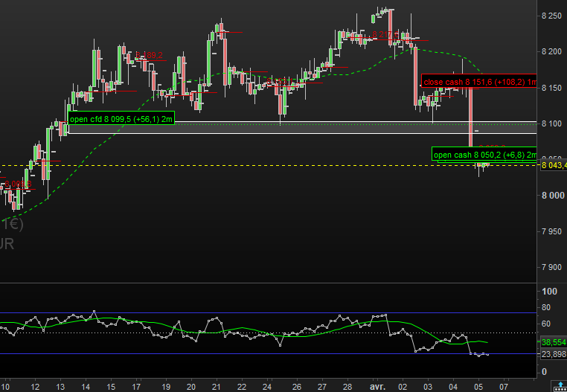Click the red 8 009,8 pivot label
The width and height of the screenshot is (567, 392).
(18, 184)
